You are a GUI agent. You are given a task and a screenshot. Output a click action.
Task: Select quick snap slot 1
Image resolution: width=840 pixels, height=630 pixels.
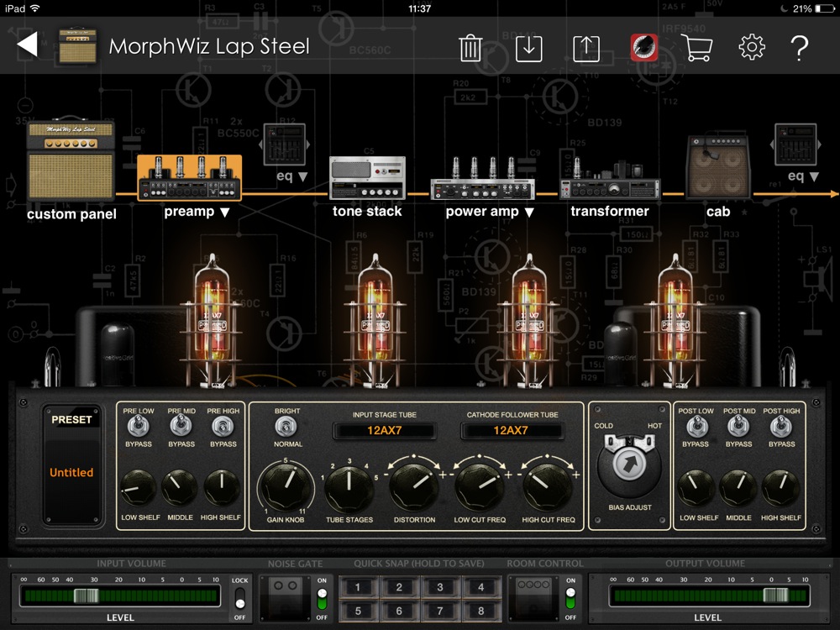click(358, 587)
